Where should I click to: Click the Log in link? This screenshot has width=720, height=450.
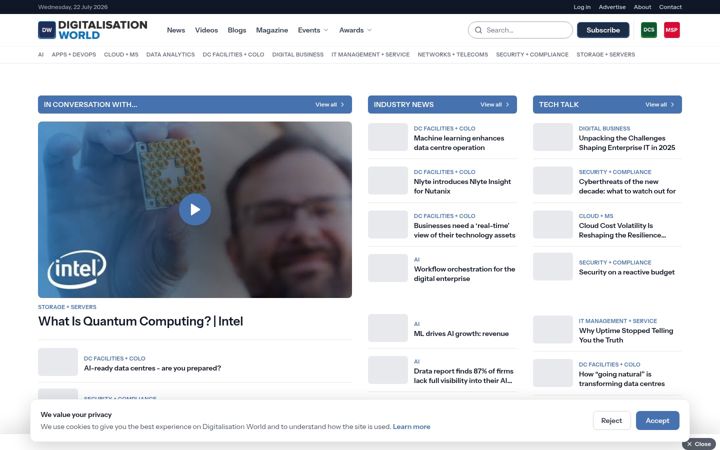tap(582, 7)
